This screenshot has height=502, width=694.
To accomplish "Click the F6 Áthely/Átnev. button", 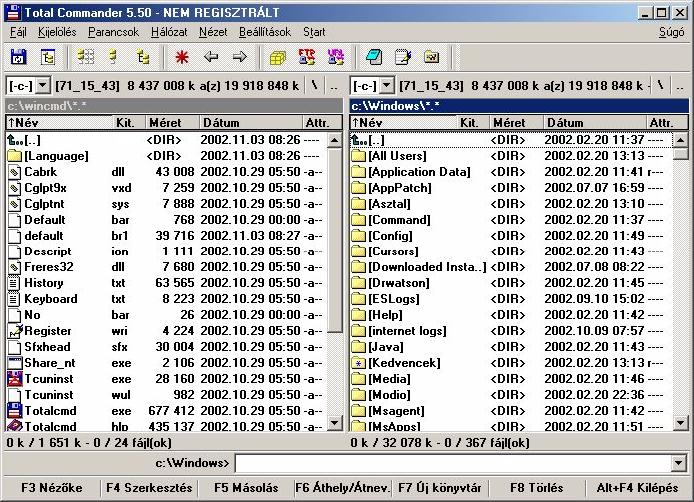I will [343, 488].
